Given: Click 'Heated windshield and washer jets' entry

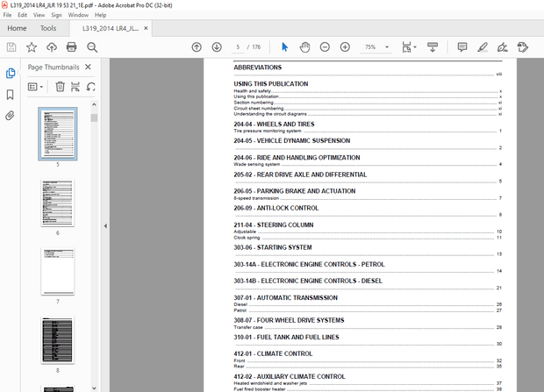Looking at the screenshot, I should [270, 383].
